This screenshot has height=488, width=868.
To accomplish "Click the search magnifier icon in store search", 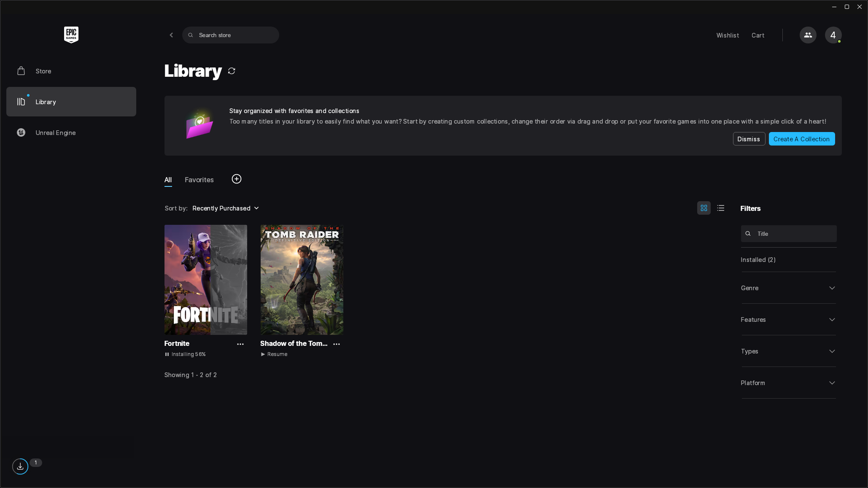I will tap(191, 35).
